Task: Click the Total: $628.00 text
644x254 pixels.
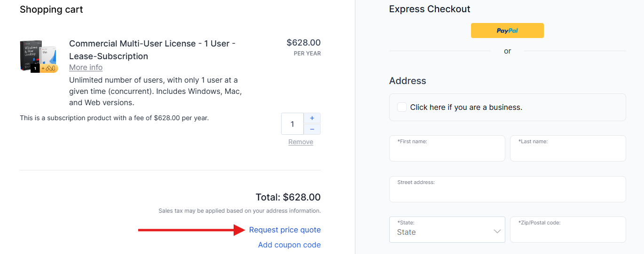Action: (288, 197)
